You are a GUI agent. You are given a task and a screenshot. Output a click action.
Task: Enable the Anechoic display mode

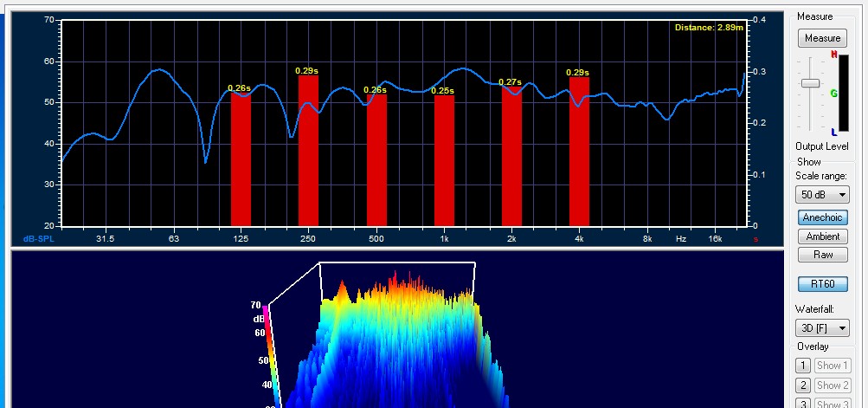(822, 217)
